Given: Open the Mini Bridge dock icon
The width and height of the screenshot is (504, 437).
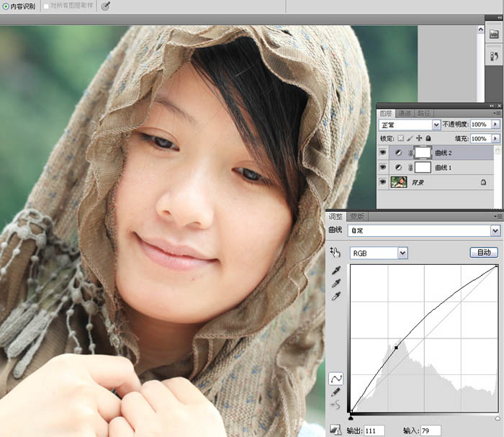Looking at the screenshot, I should [494, 34].
